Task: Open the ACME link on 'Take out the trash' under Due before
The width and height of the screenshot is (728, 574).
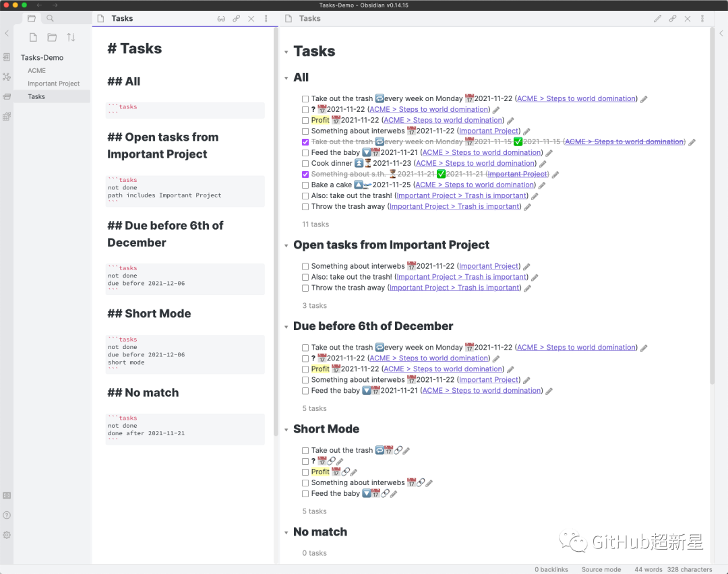Action: click(576, 348)
